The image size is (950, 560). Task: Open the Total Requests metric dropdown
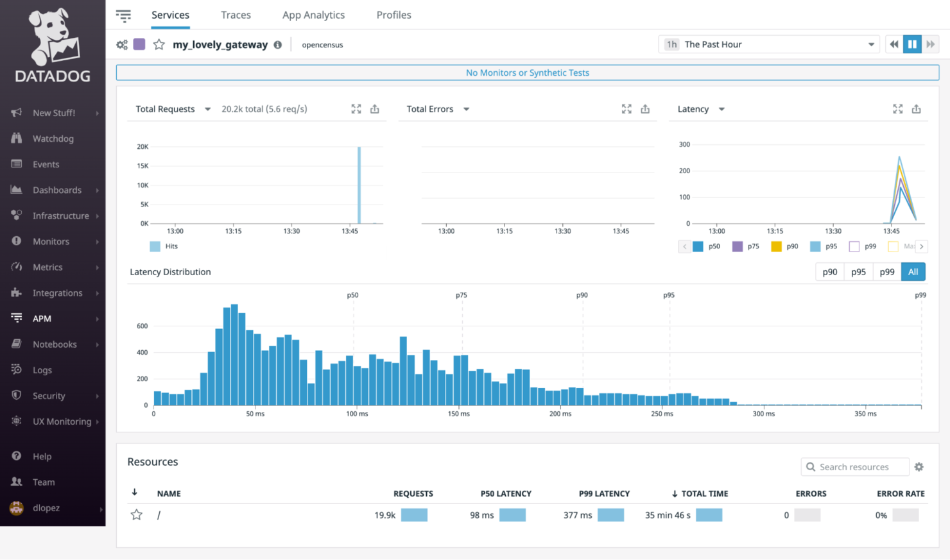point(207,109)
